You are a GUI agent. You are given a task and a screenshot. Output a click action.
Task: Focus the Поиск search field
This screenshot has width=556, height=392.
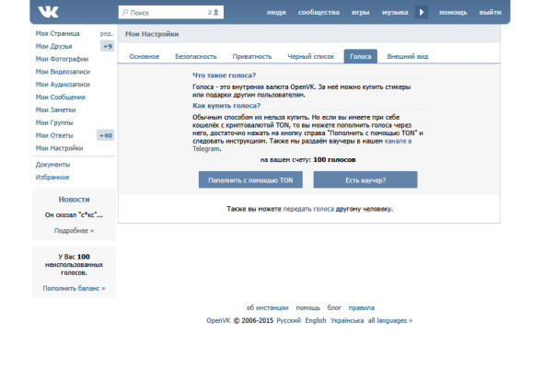(x=171, y=12)
